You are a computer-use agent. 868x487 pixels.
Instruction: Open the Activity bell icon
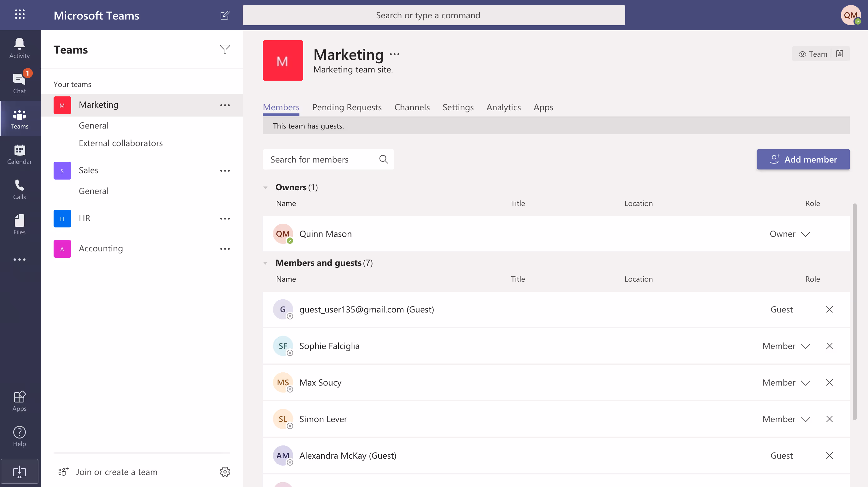(19, 48)
